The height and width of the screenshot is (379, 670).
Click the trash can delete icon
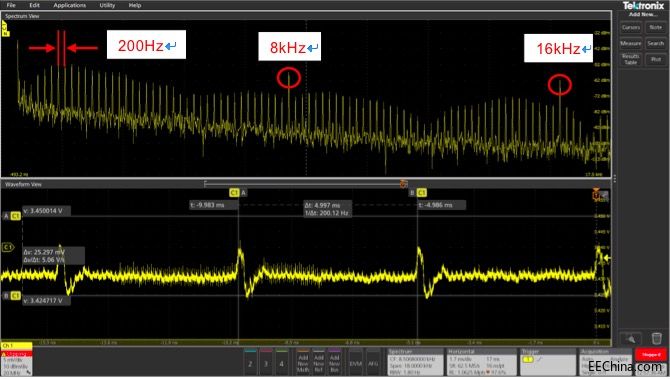(656, 338)
